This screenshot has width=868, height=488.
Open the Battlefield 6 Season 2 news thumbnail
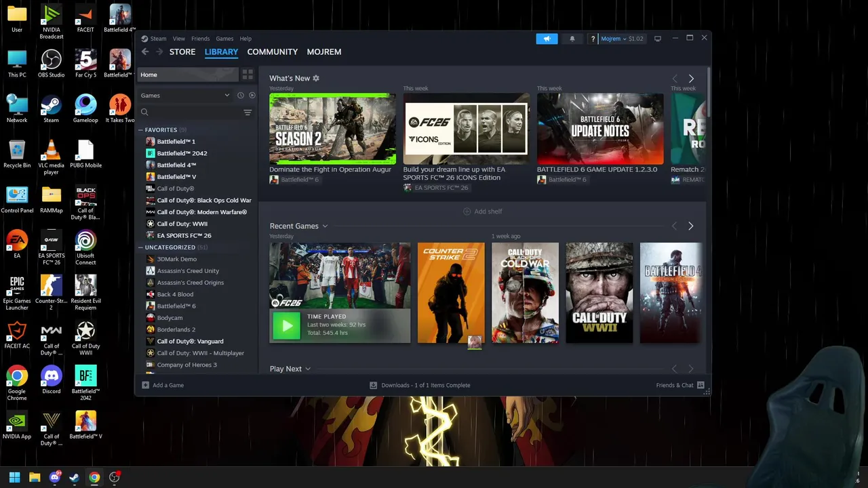point(332,129)
